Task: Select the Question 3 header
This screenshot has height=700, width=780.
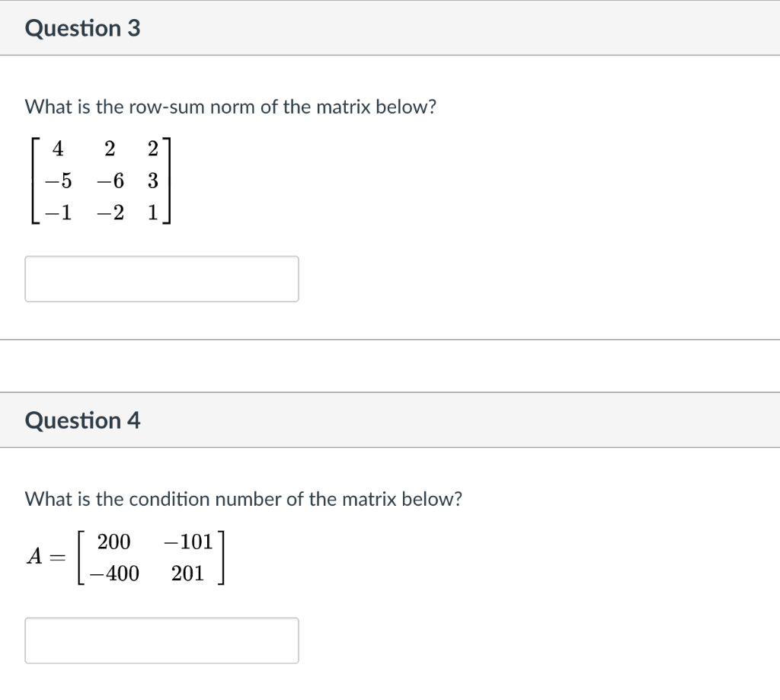Action: (83, 27)
